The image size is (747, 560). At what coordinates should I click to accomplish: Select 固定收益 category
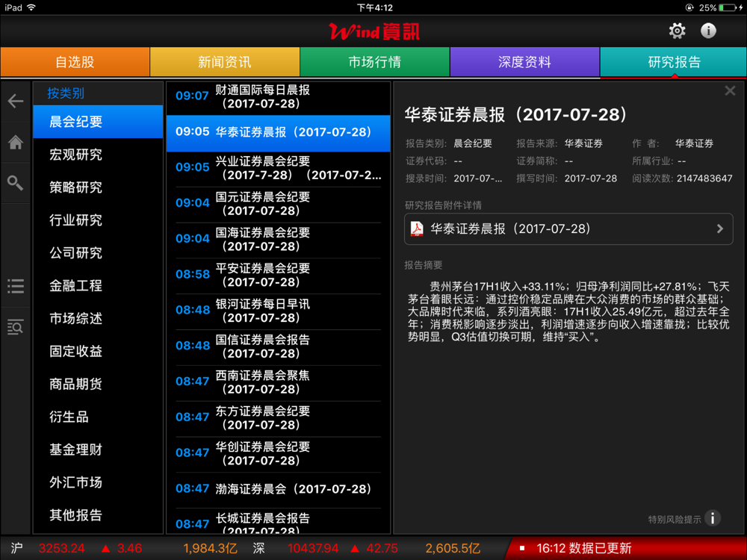tap(98, 352)
